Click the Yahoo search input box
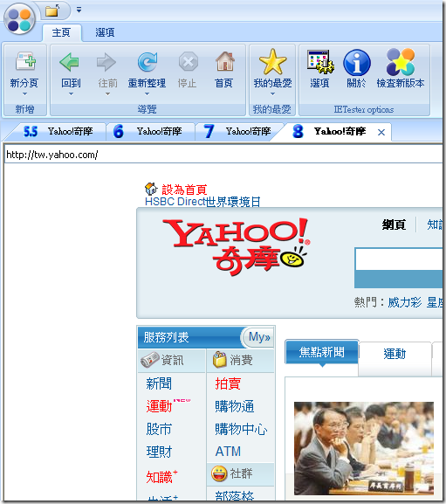 399,259
